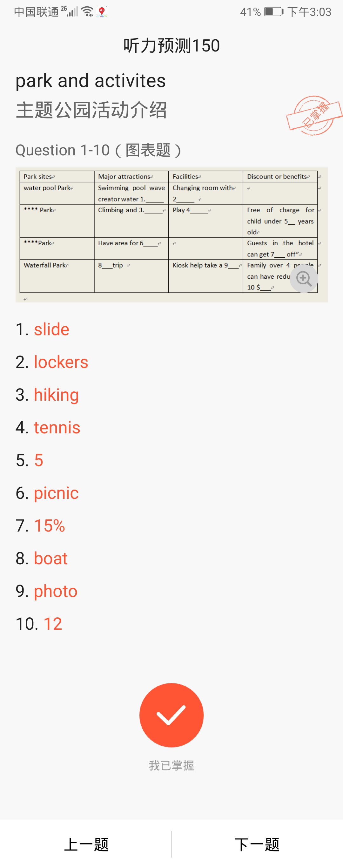Tap the 已掌握 red stamp icon
This screenshot has height=868, width=343.
(314, 115)
